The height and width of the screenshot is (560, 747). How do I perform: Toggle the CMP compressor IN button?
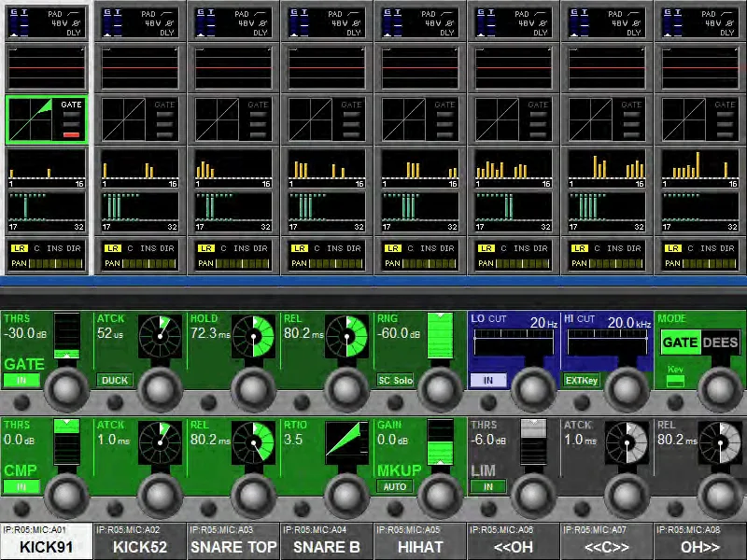[x=21, y=486]
